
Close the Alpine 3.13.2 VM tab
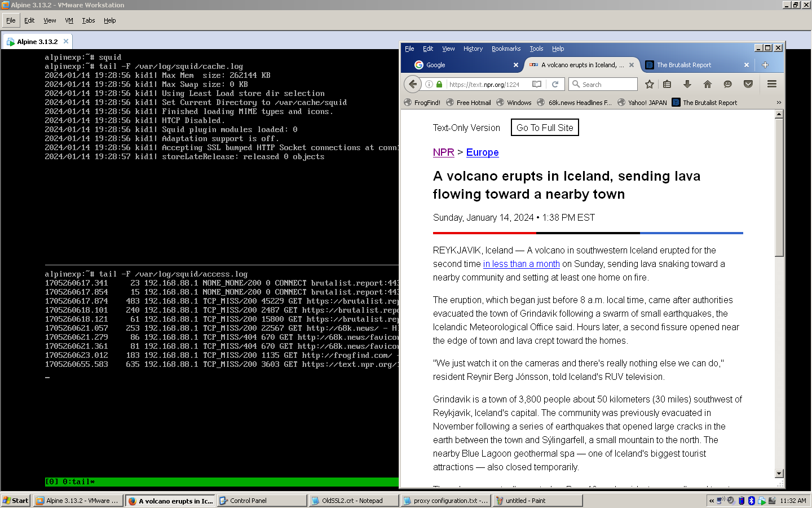(x=66, y=41)
